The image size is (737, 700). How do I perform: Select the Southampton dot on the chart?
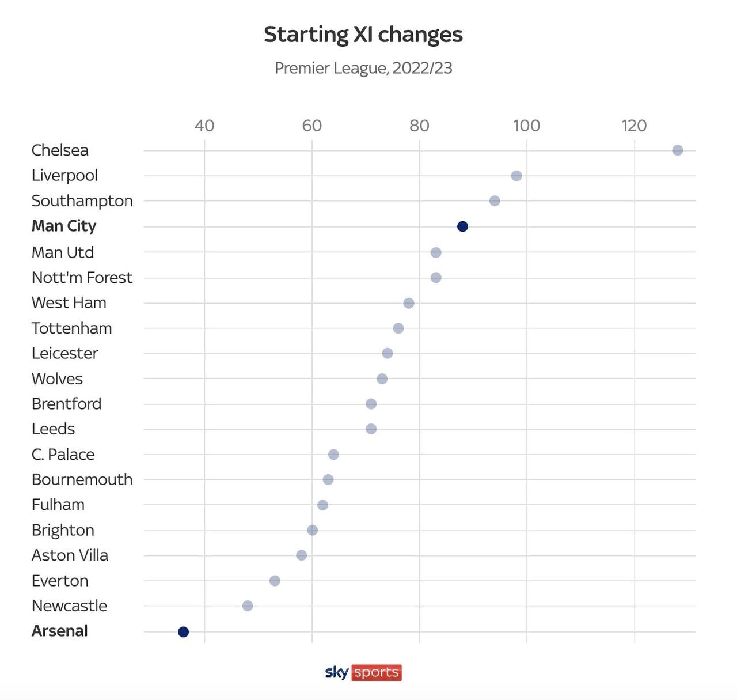tap(495, 201)
